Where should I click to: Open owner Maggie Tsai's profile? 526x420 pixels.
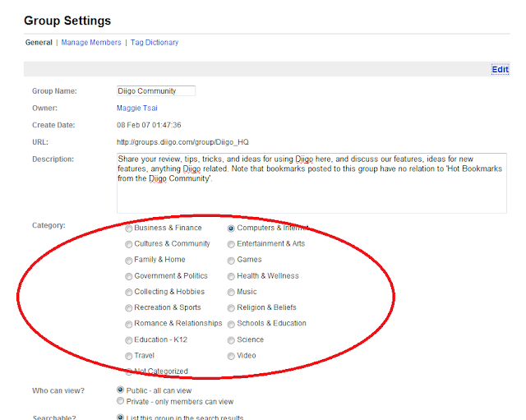click(137, 108)
